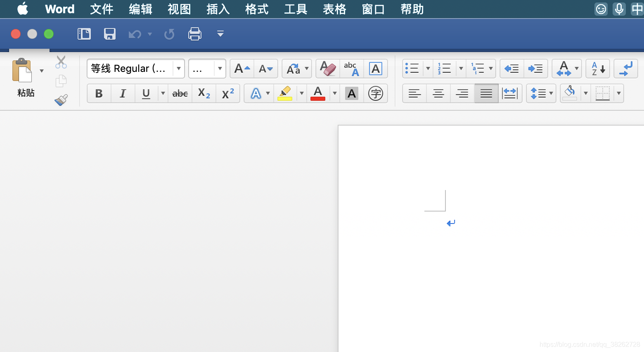Screen dimensions: 644x352
Task: Toggle Italic formatting
Action: pos(123,93)
